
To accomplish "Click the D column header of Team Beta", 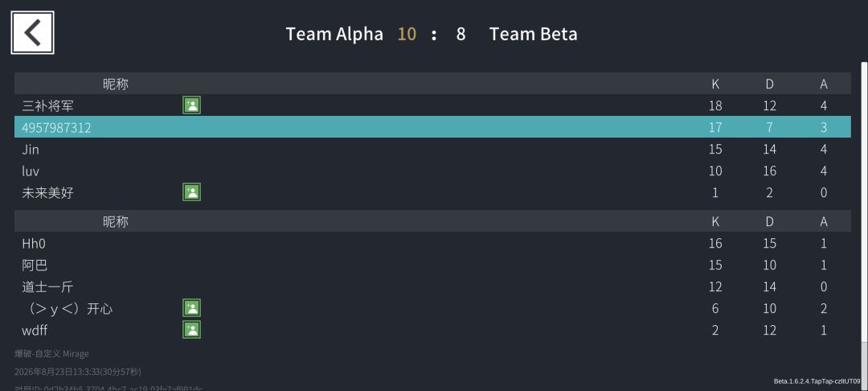I will click(769, 221).
